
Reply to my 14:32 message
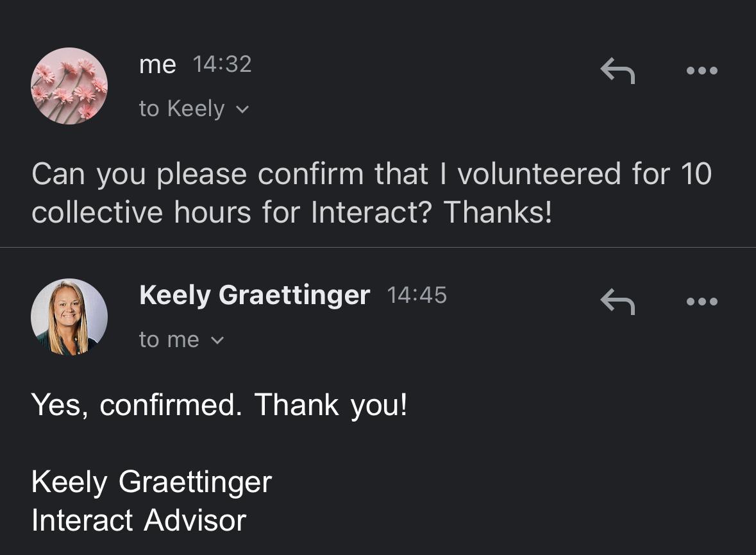click(x=617, y=71)
